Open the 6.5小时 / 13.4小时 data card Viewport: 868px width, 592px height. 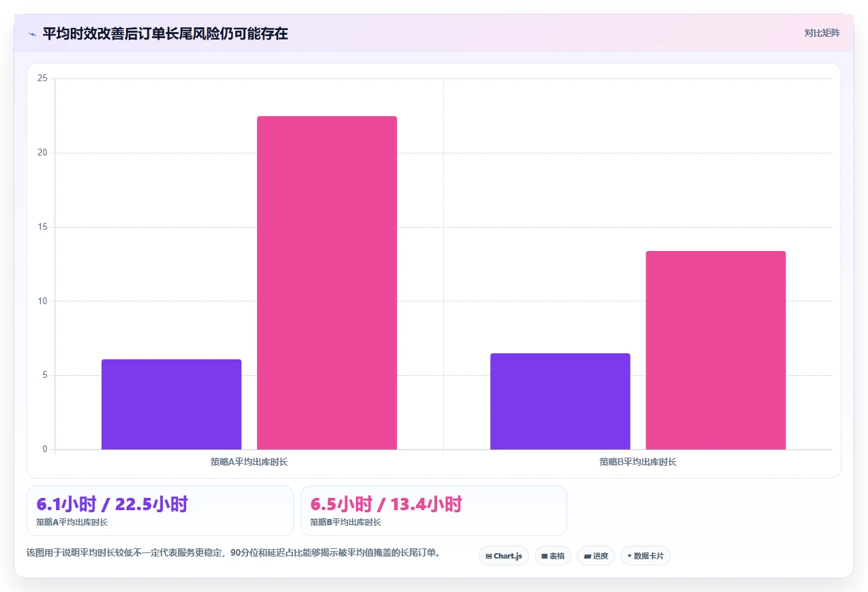coord(434,511)
